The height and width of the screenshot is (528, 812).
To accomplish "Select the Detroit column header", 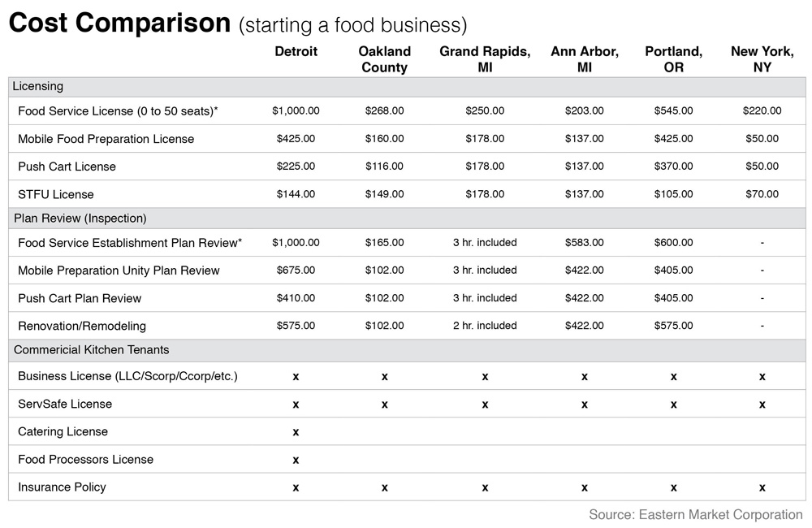I will [x=296, y=52].
